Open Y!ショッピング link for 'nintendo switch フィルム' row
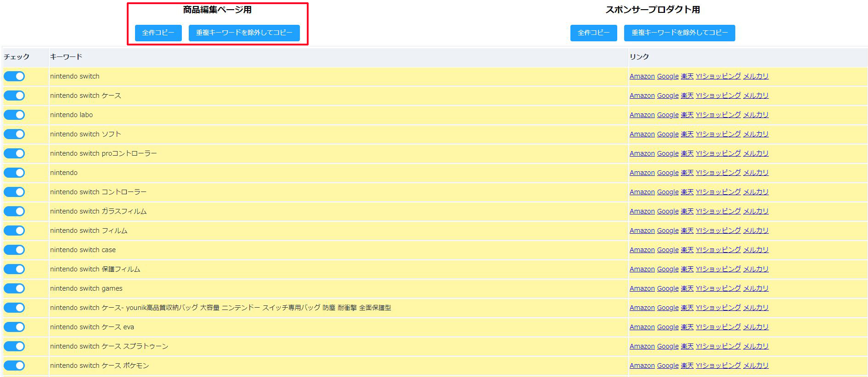 tap(718, 231)
